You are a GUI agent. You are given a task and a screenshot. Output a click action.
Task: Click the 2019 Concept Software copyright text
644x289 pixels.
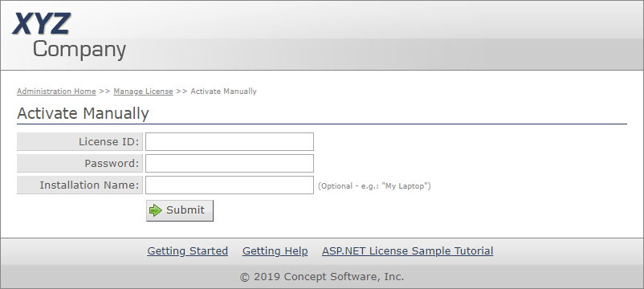(322, 277)
